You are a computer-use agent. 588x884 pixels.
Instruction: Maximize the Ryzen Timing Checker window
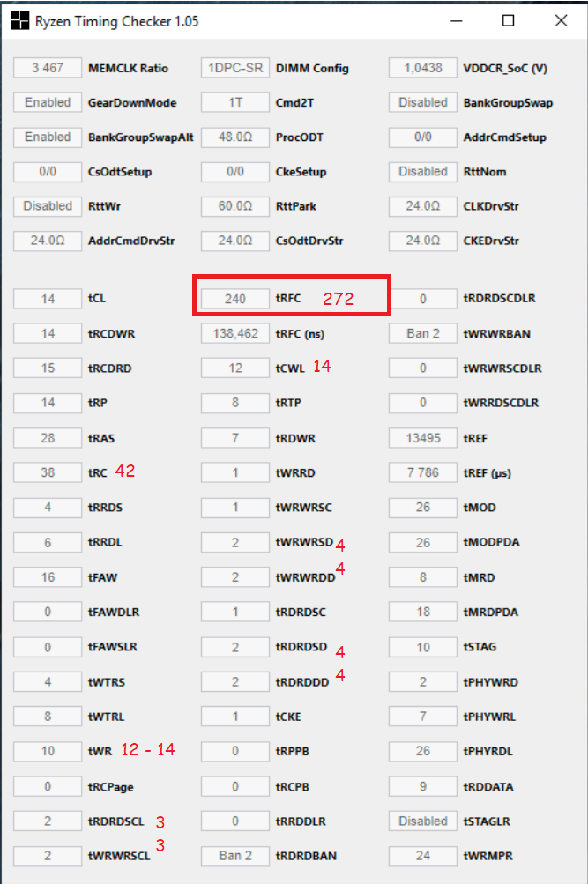click(508, 21)
